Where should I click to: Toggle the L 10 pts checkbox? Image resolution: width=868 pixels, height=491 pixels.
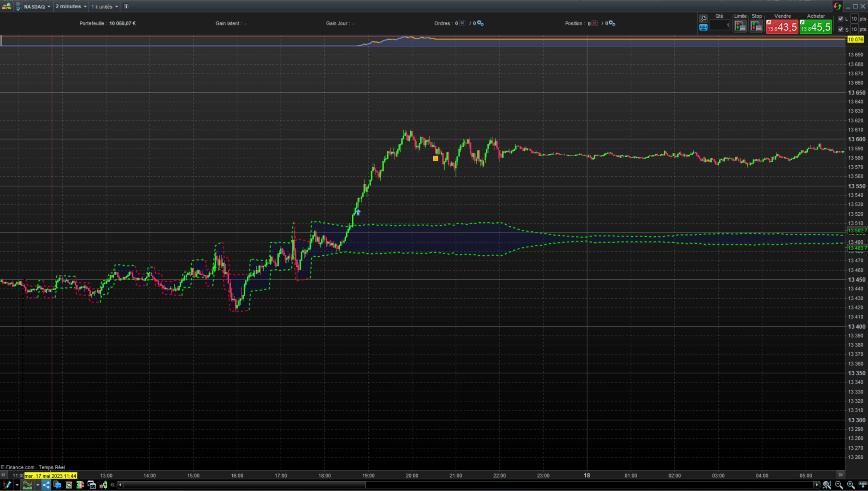[x=841, y=19]
